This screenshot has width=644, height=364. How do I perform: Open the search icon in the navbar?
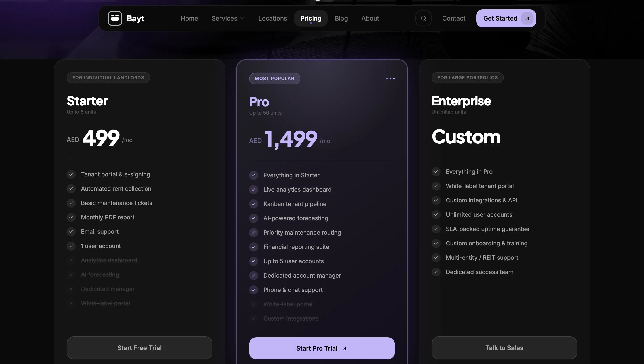(423, 18)
